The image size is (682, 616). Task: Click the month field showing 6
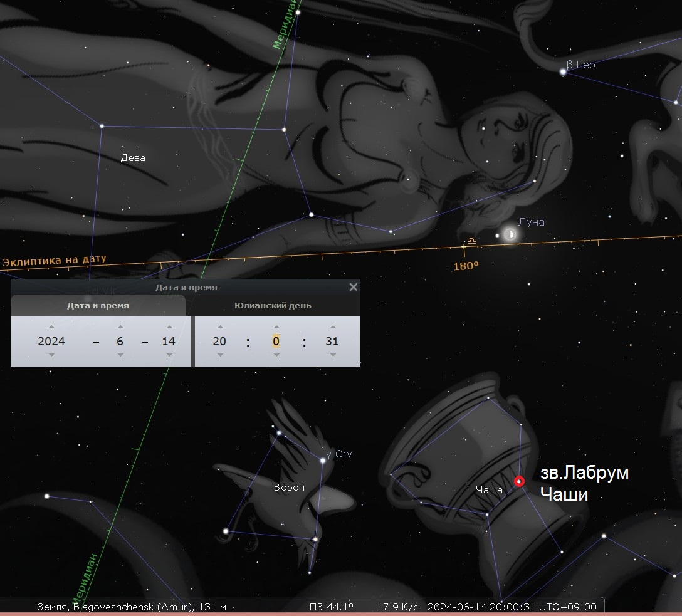(120, 342)
